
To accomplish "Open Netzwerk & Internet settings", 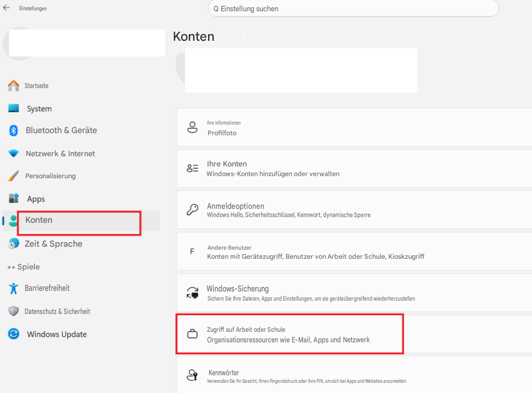I will point(81,154).
